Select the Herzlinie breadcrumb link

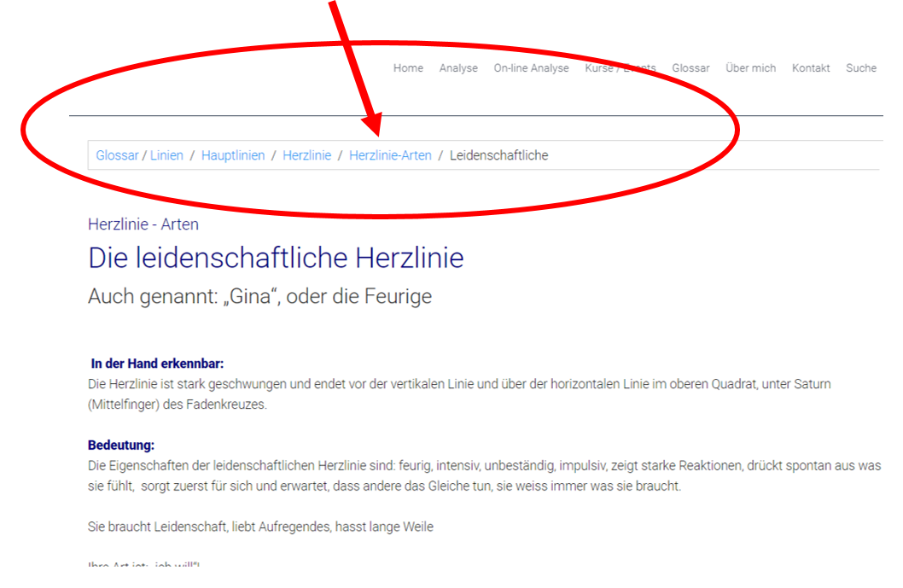point(306,155)
